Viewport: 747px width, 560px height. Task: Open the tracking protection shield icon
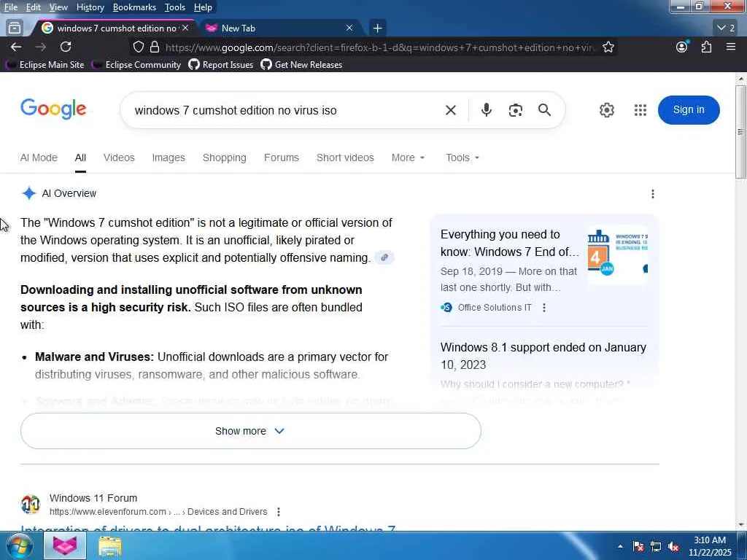point(138,47)
